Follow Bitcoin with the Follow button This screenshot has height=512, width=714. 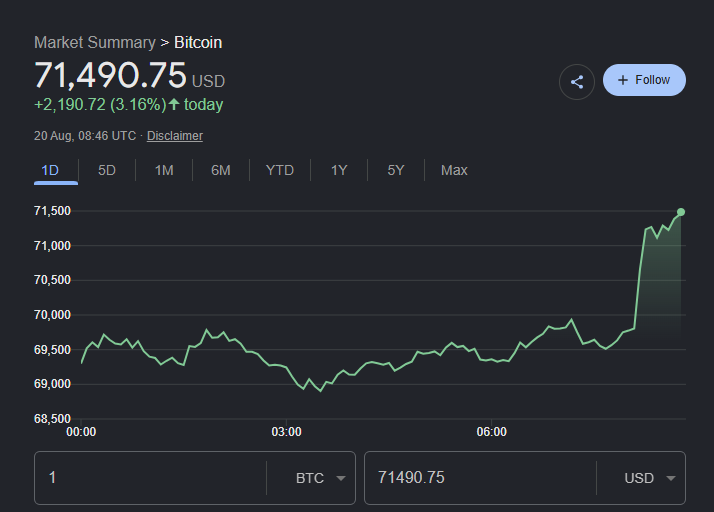644,80
